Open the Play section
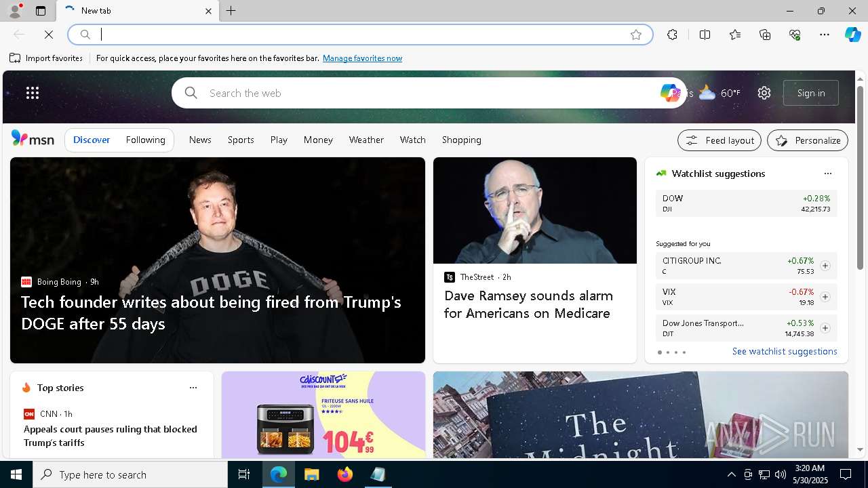This screenshot has height=488, width=868. click(x=279, y=140)
